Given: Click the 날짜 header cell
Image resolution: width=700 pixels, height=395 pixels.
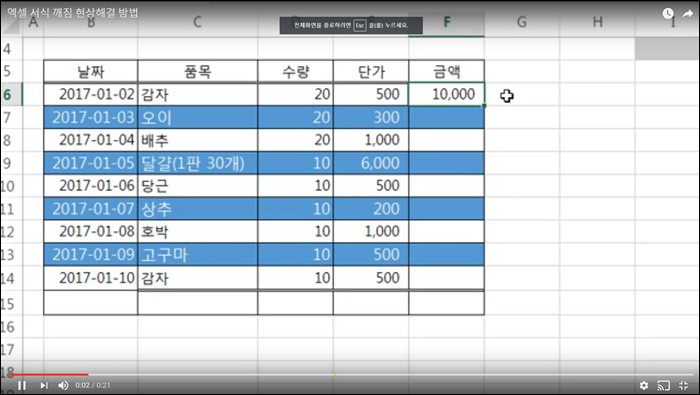Looking at the screenshot, I should [91, 71].
